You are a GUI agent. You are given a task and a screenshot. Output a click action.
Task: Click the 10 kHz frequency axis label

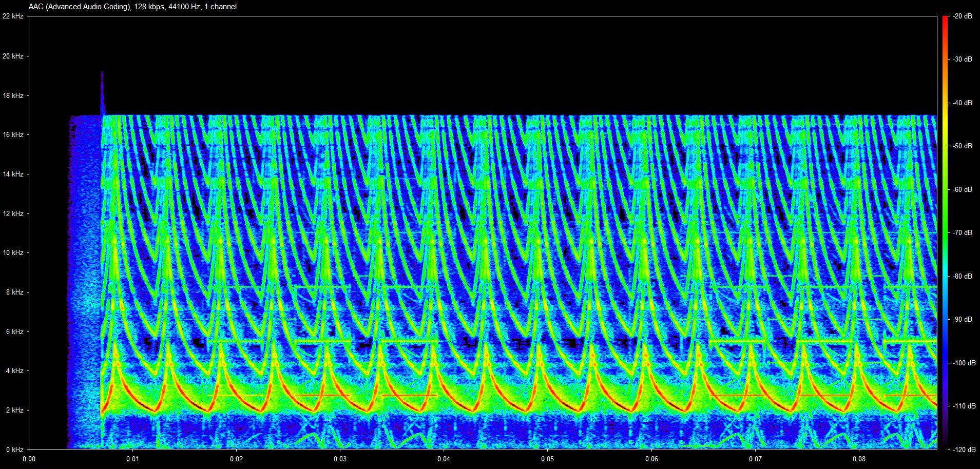(13, 252)
